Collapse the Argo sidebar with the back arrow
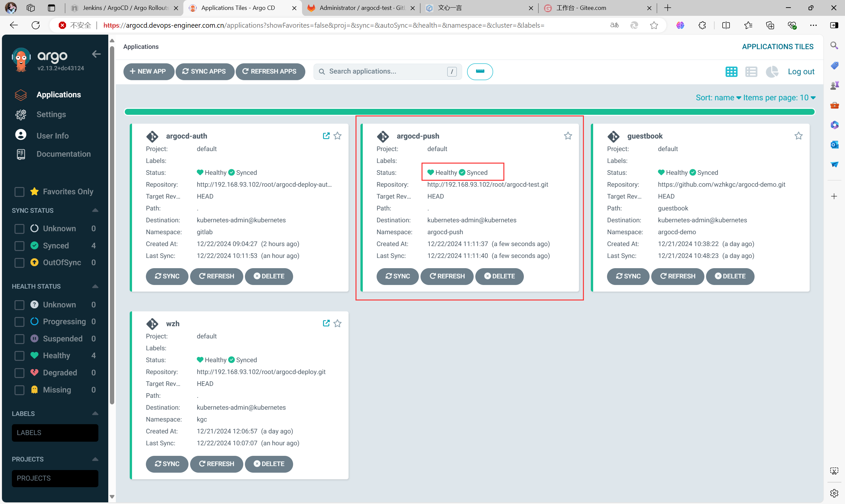This screenshot has width=845, height=504. [x=96, y=54]
